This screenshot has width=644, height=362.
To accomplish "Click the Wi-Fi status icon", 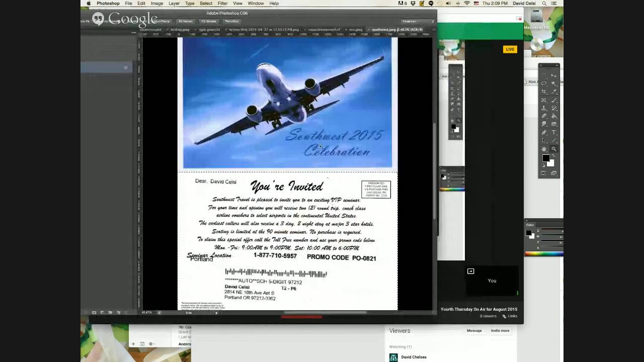I will (x=466, y=4).
